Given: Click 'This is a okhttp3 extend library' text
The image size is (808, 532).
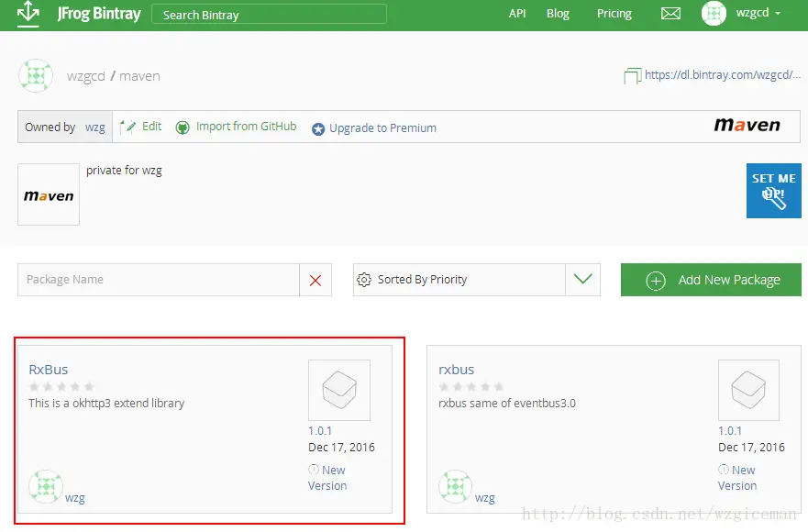Looking at the screenshot, I should (106, 403).
